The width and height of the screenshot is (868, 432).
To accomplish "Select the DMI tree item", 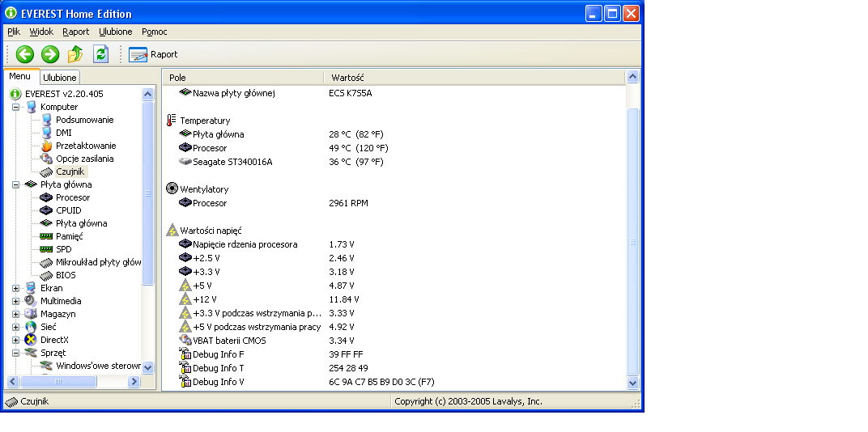I will 64,133.
